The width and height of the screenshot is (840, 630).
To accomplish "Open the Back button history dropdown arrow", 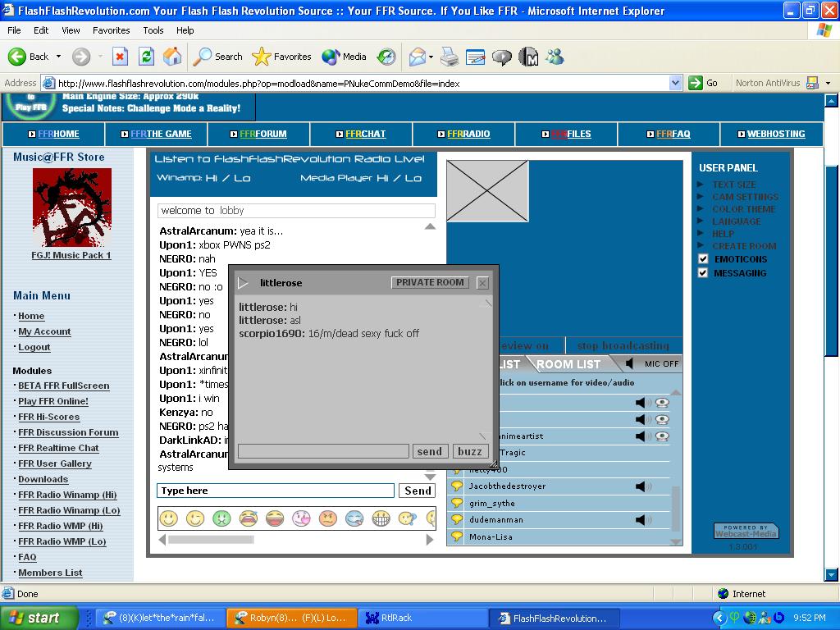I will pos(58,57).
